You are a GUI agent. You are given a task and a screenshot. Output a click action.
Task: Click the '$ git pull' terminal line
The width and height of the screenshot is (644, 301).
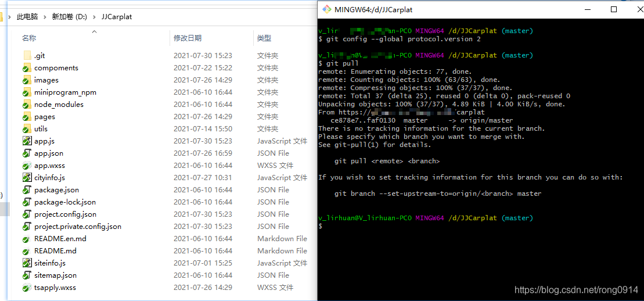[x=339, y=63]
